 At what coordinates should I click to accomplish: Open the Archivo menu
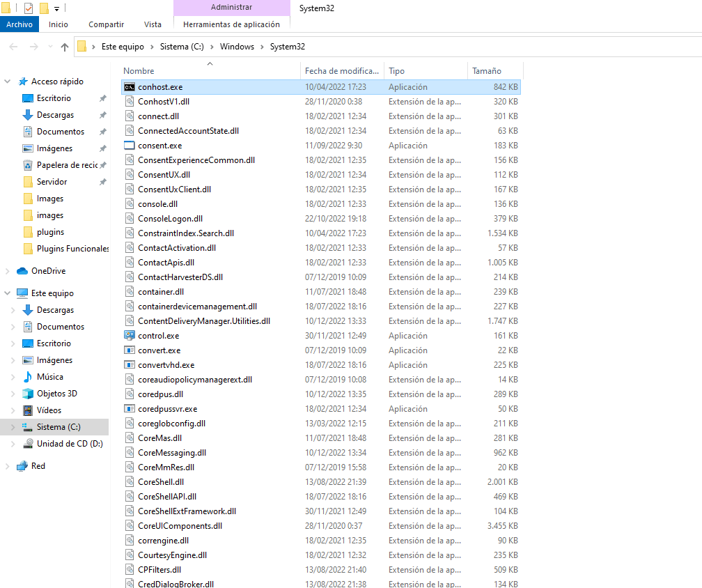click(19, 24)
